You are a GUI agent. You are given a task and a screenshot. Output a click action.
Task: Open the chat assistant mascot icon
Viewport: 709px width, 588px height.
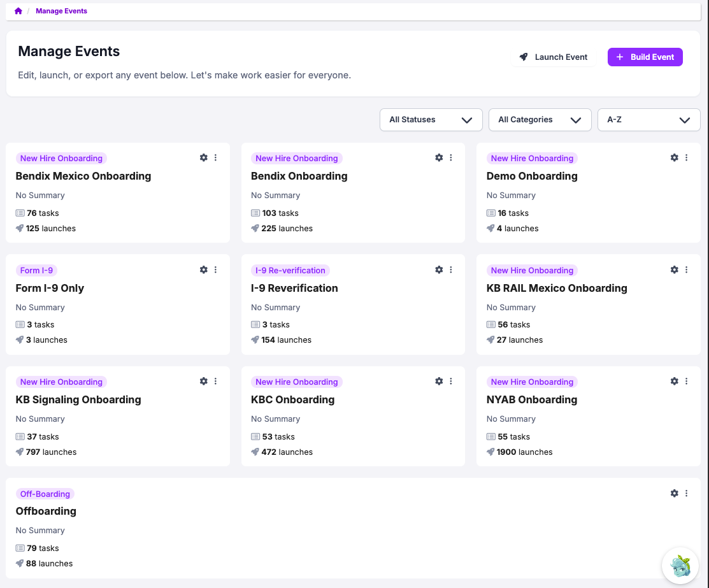pos(680,565)
